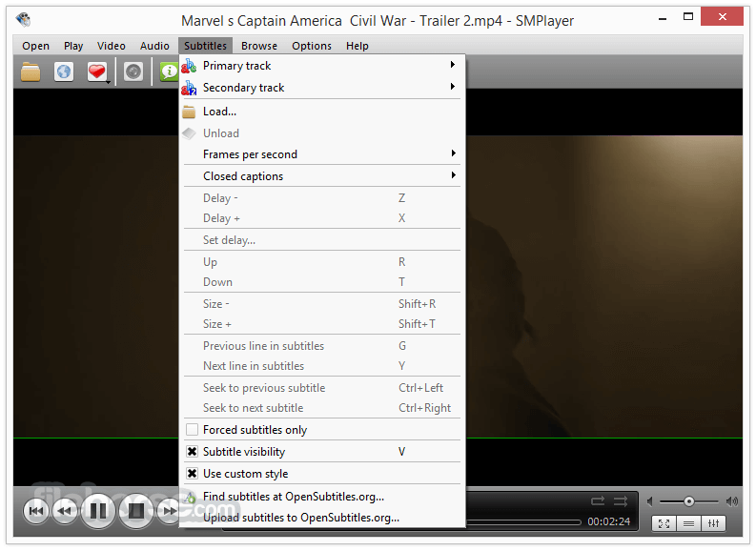756x551 pixels.
Task: Enable Forced subtitles only checkbox
Action: coord(192,430)
